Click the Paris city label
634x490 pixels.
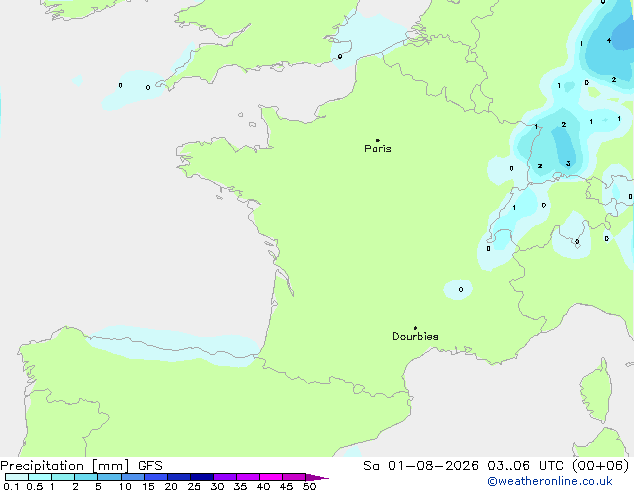pos(378,149)
